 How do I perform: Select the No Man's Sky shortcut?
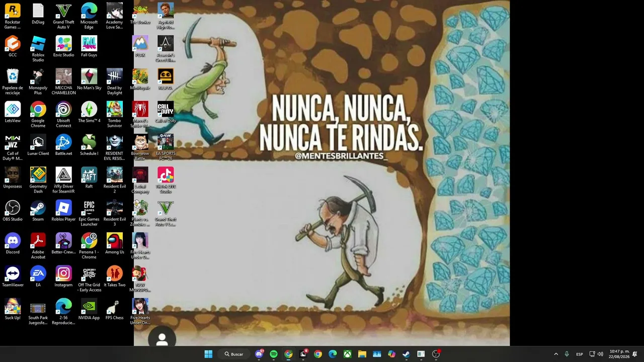point(89,79)
